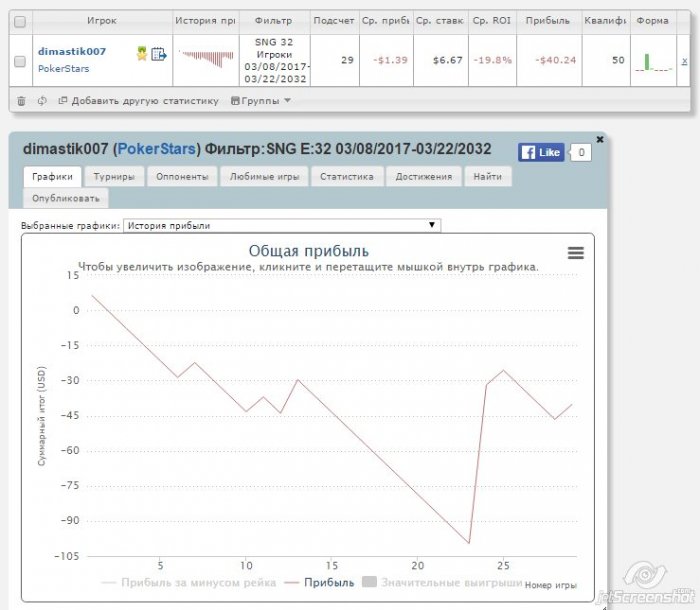Image resolution: width=700 pixels, height=610 pixels.
Task: Click the PokerStars link in panel title
Action: tap(156, 149)
